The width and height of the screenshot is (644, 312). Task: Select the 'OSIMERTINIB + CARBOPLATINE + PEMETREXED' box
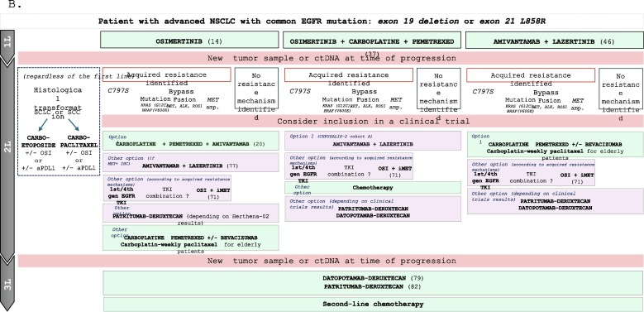[372, 41]
